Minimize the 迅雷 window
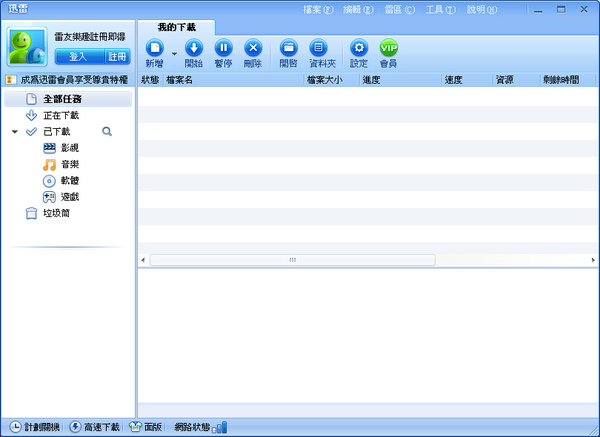This screenshot has width=600, height=437. 538,10
